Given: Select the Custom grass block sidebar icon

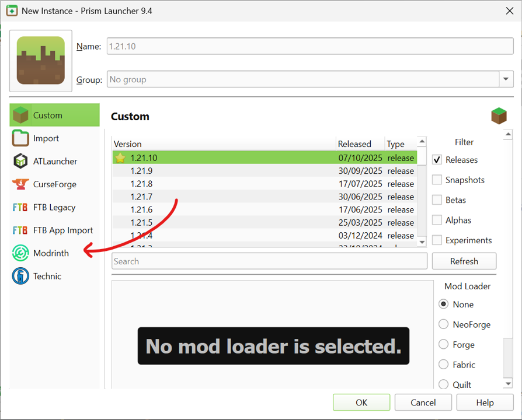Looking at the screenshot, I should (20, 115).
